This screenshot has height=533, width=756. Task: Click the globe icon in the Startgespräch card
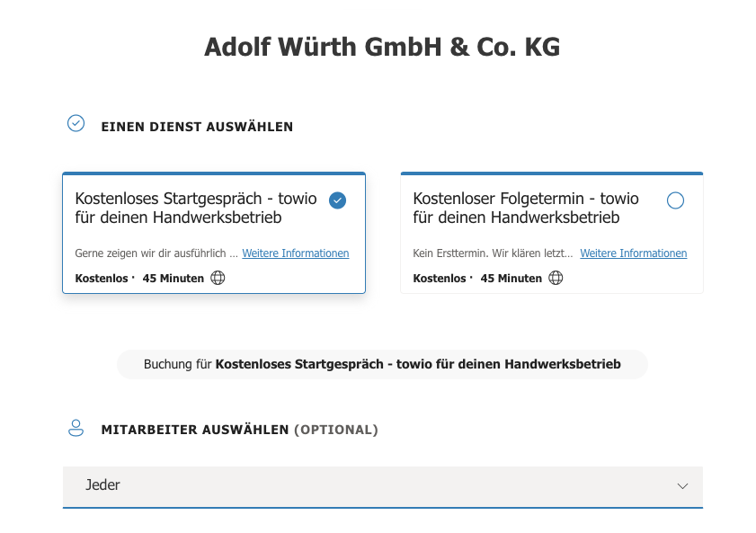tap(218, 278)
